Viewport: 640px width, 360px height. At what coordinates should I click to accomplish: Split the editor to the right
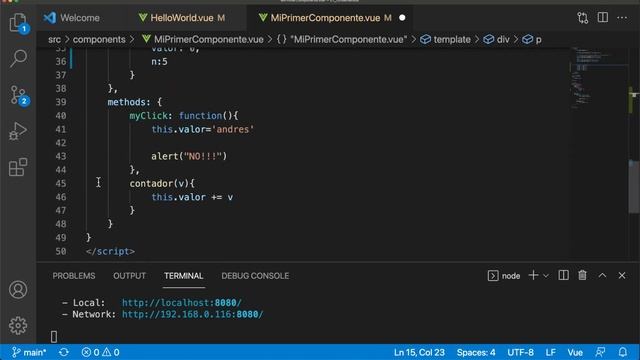click(602, 18)
